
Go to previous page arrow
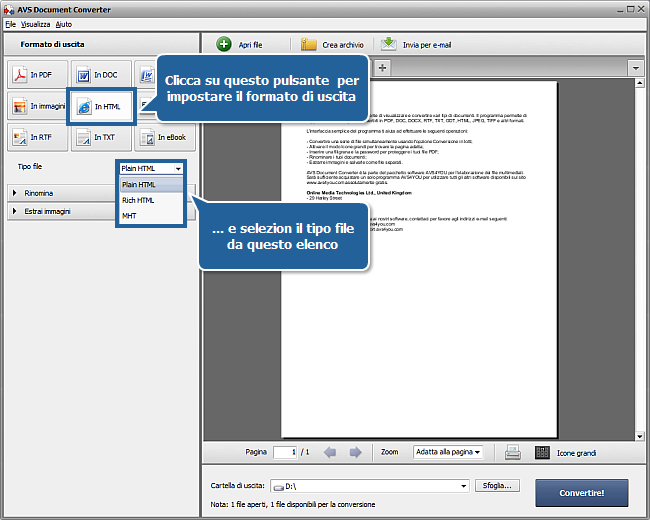coord(330,452)
